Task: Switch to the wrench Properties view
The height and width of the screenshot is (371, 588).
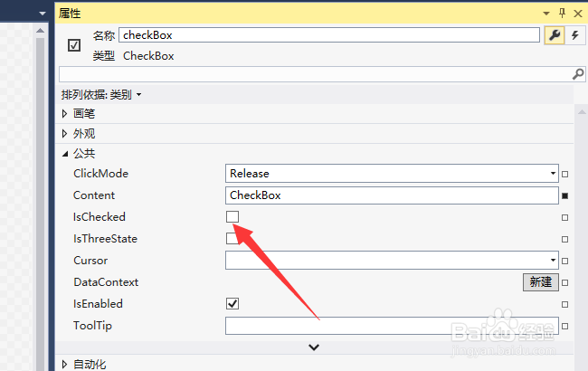Action: (x=554, y=35)
